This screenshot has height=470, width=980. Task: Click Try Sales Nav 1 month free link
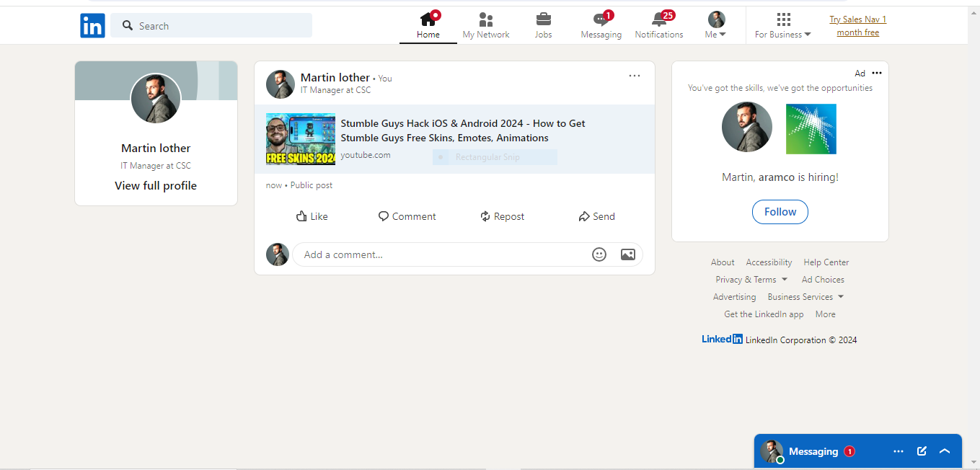point(857,26)
